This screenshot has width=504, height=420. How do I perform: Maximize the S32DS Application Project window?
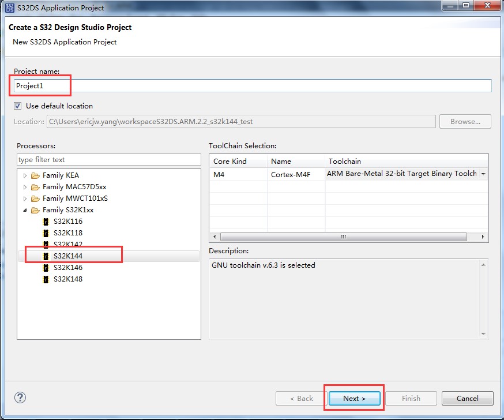466,5
